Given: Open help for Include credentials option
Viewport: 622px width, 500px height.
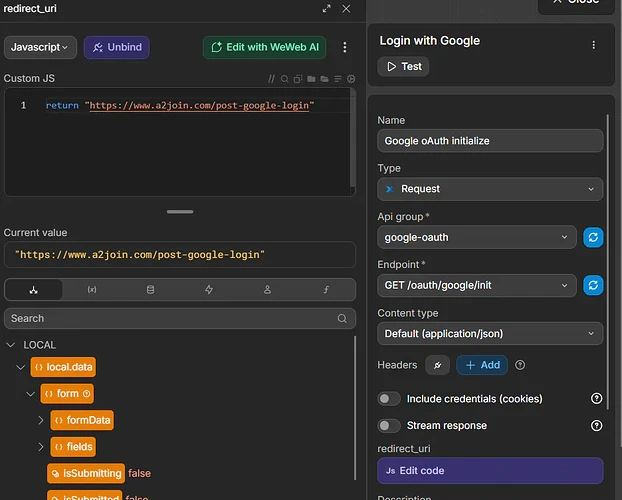Looking at the screenshot, I should 597,398.
